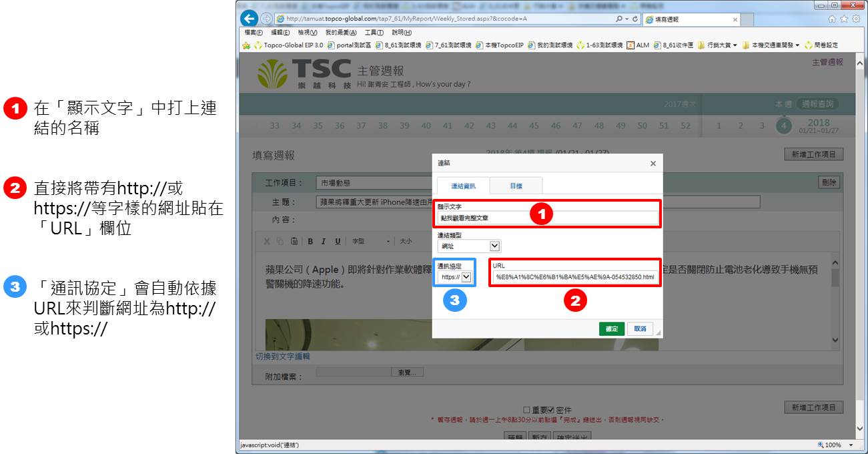Switch to the 目標 tab

tap(516, 186)
